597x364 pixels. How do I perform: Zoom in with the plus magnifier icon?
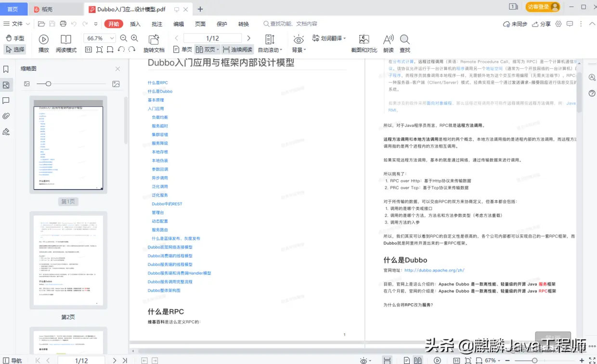134,38
